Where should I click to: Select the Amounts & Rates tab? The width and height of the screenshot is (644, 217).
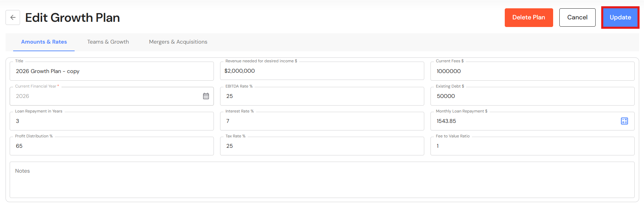[x=44, y=42]
